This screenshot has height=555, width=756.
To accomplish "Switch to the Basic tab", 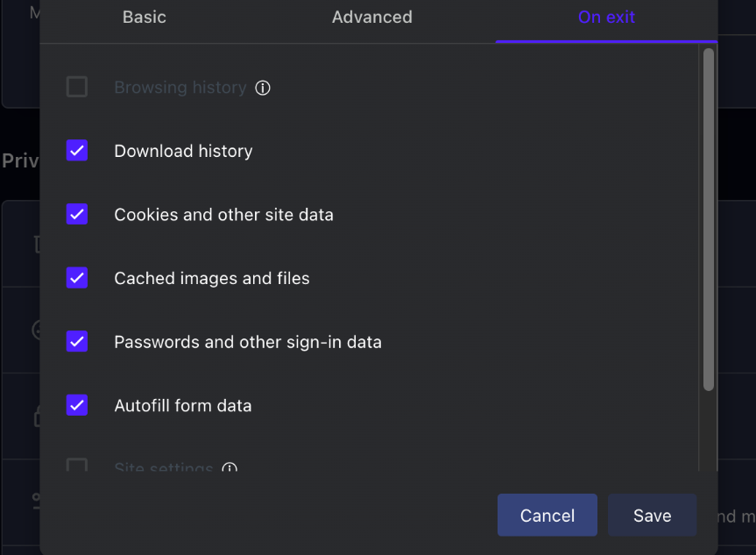I will point(145,18).
